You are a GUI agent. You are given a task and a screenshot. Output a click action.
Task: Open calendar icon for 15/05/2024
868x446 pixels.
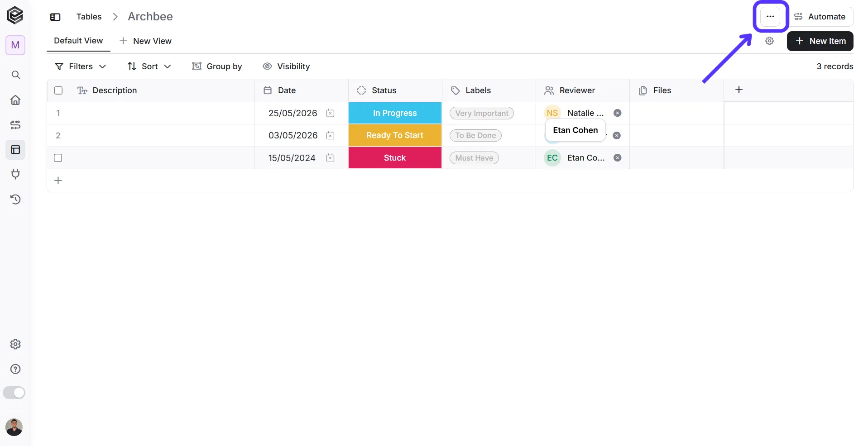pyautogui.click(x=330, y=158)
